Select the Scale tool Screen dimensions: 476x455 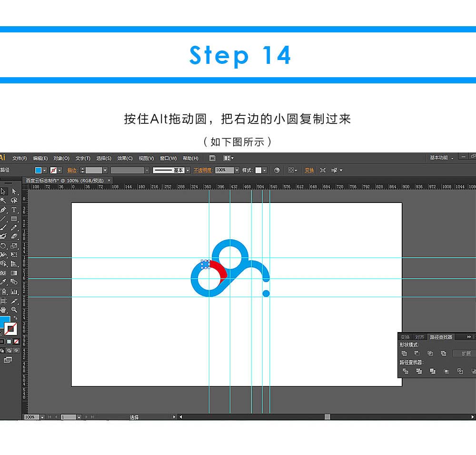tap(14, 245)
